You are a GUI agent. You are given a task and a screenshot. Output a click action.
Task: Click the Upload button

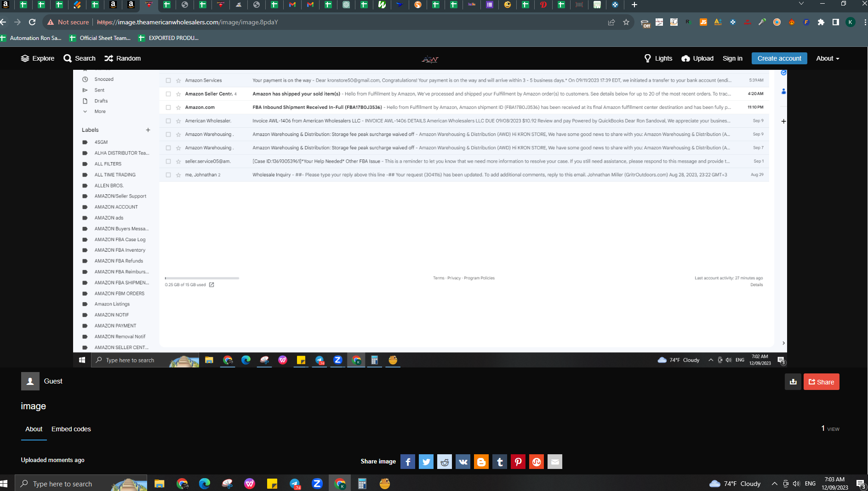click(x=697, y=58)
